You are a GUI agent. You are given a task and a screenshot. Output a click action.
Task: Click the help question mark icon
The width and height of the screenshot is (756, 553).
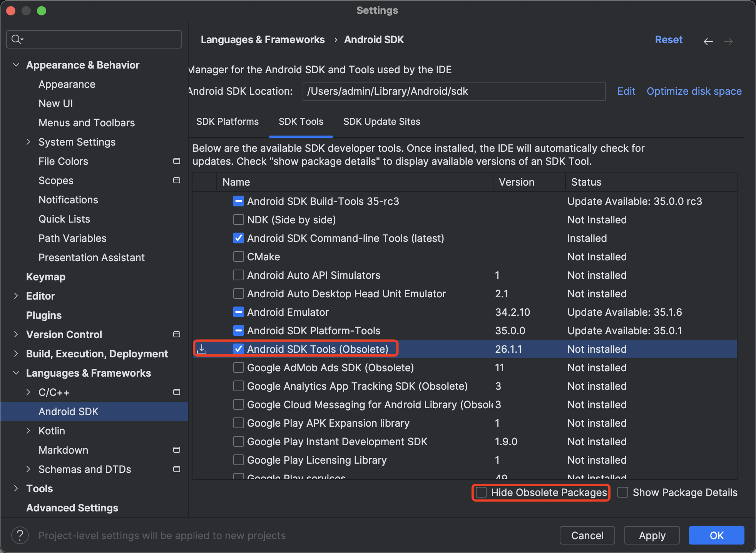20,535
